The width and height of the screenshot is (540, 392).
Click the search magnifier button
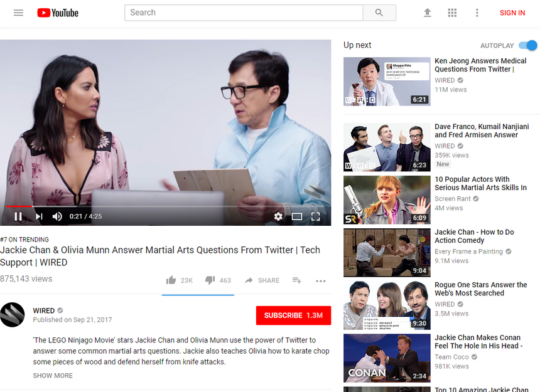click(379, 13)
